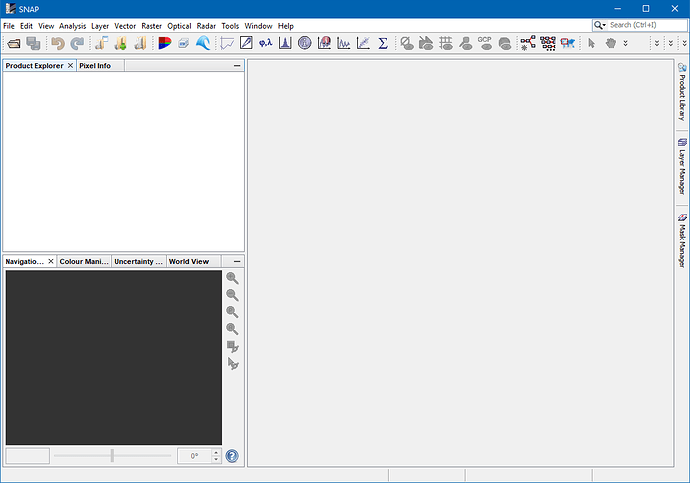Viewport: 690px width, 483px height.
Task: Expand the Layer Manager side panel
Action: point(682,167)
